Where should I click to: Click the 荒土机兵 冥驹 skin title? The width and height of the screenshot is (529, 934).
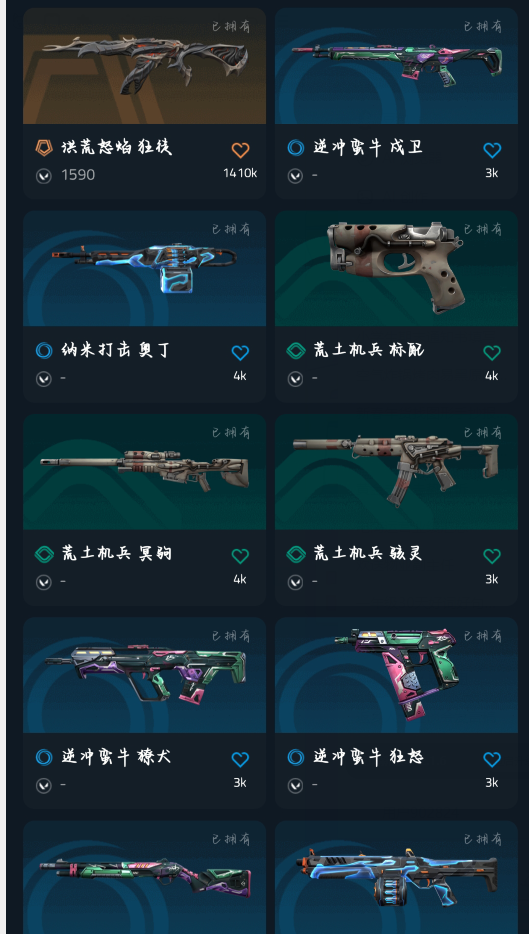(x=116, y=554)
